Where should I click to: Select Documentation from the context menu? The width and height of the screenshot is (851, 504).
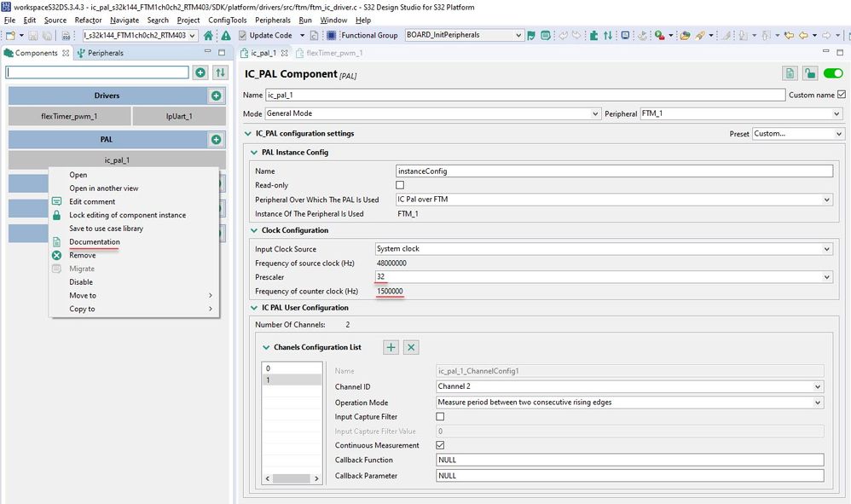click(95, 242)
